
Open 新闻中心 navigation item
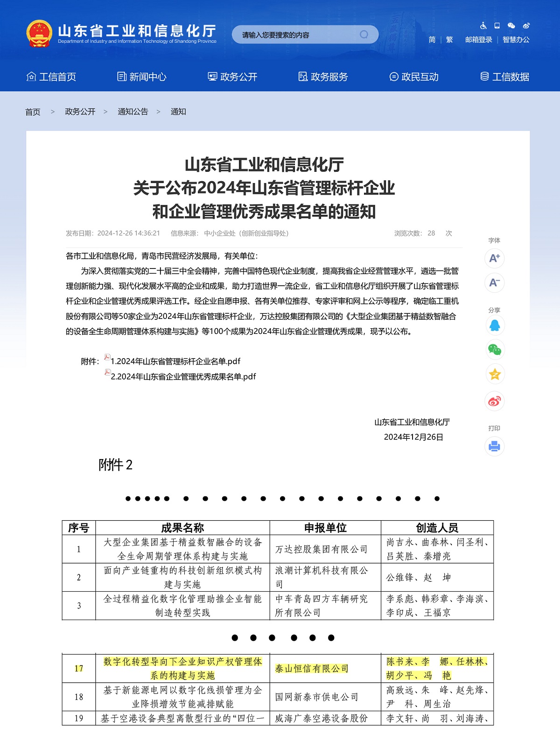(142, 77)
